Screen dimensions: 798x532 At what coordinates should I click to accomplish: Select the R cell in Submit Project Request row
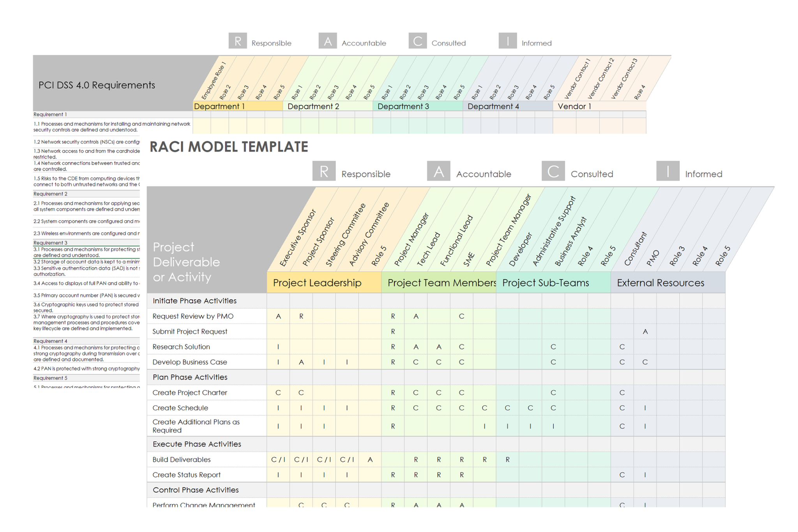pos(393,331)
